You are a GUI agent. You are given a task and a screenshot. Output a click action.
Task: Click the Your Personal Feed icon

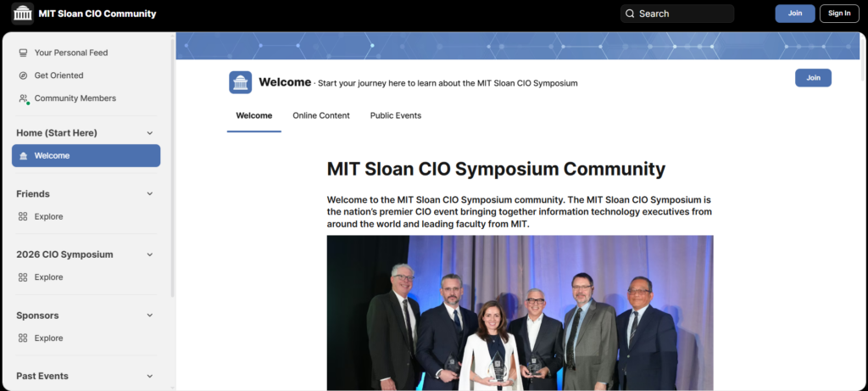[x=23, y=53]
